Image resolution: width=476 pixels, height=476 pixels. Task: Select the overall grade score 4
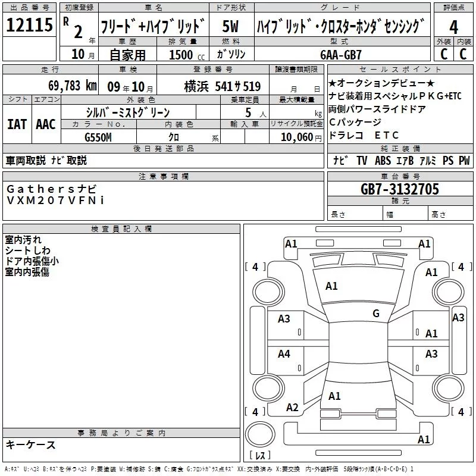point(453,27)
